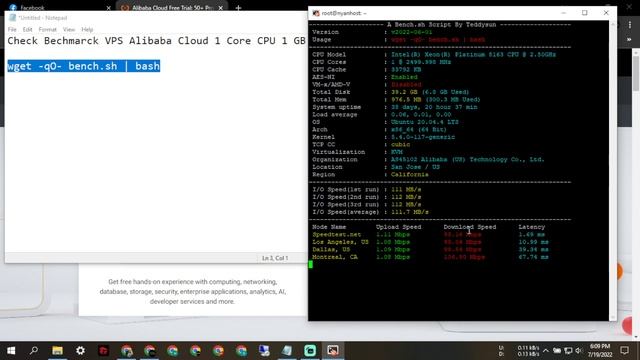Screen dimensions: 640x360
Task: Open volume speaker icon in tray
Action: (578, 351)
